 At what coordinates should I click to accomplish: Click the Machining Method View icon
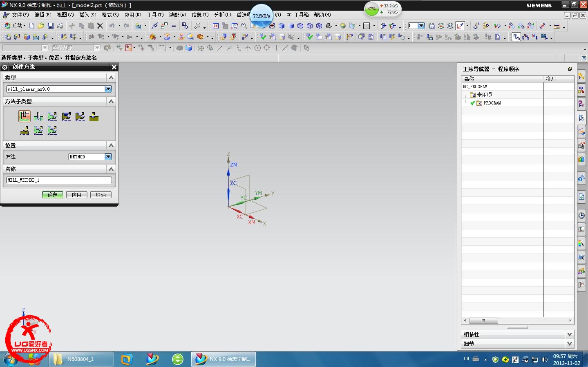point(544,37)
